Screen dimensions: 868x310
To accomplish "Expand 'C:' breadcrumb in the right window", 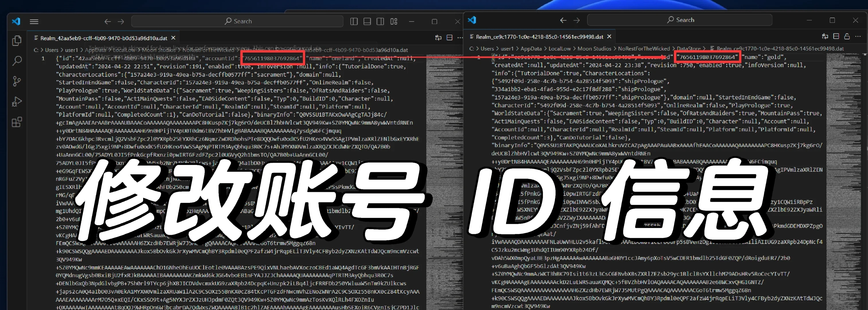I will pyautogui.click(x=472, y=49).
